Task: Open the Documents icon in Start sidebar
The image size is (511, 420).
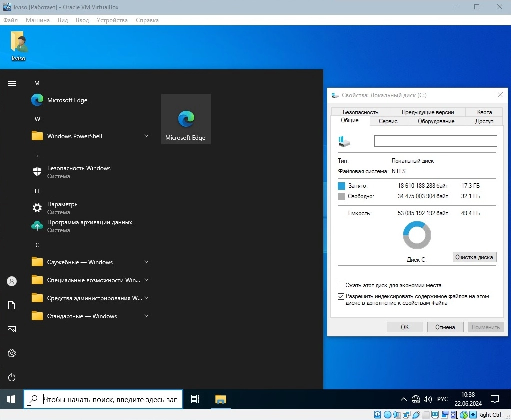Action: (x=12, y=305)
